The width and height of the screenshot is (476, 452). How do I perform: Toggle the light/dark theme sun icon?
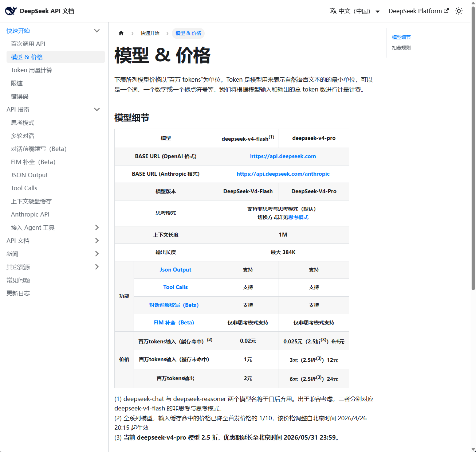pyautogui.click(x=459, y=11)
